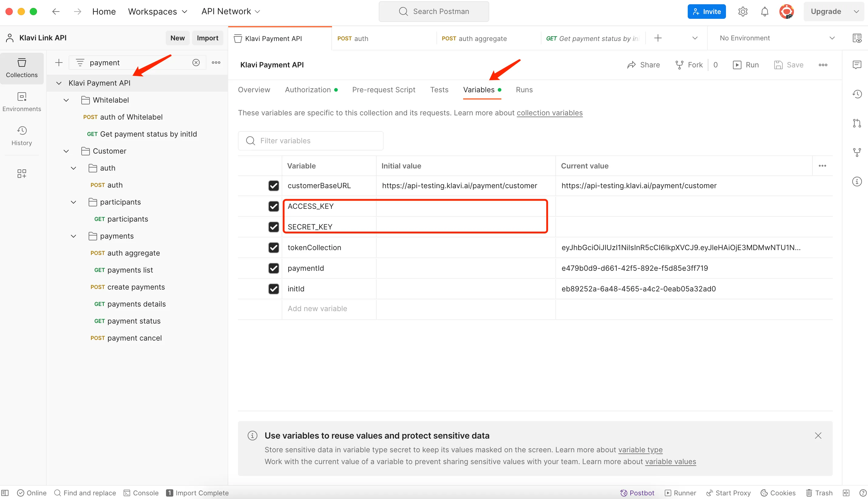The image size is (868, 499).
Task: Click the Import button
Action: coord(207,38)
